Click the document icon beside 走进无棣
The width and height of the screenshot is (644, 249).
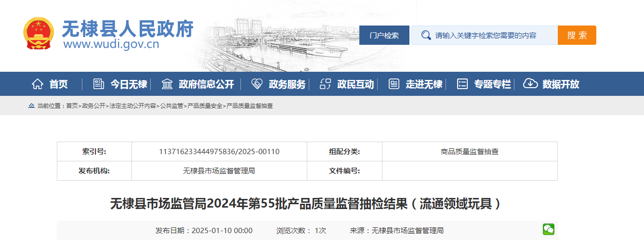click(394, 84)
